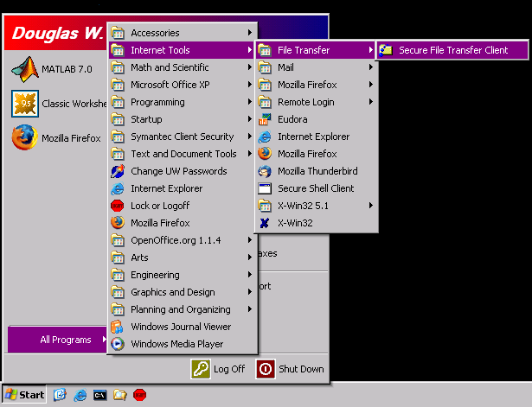Image resolution: width=532 pixels, height=407 pixels.
Task: Open the Eudora mail application
Action: click(292, 119)
